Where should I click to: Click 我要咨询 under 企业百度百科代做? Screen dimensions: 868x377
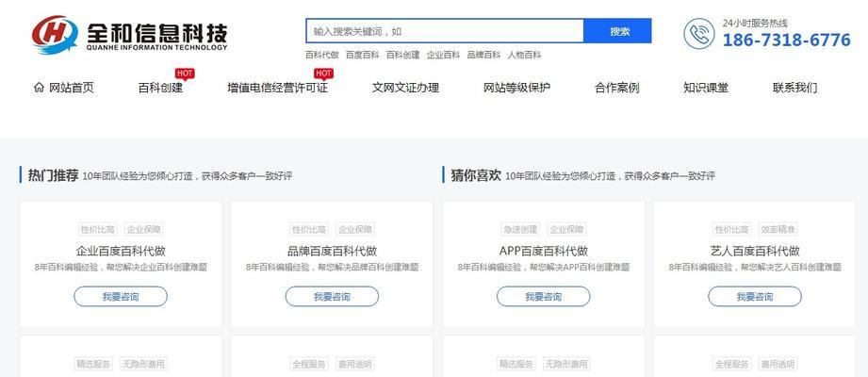(121, 297)
